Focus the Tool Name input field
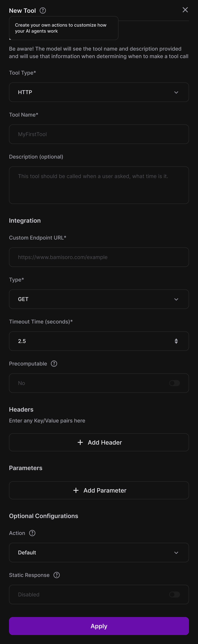The width and height of the screenshot is (198, 644). click(x=99, y=134)
